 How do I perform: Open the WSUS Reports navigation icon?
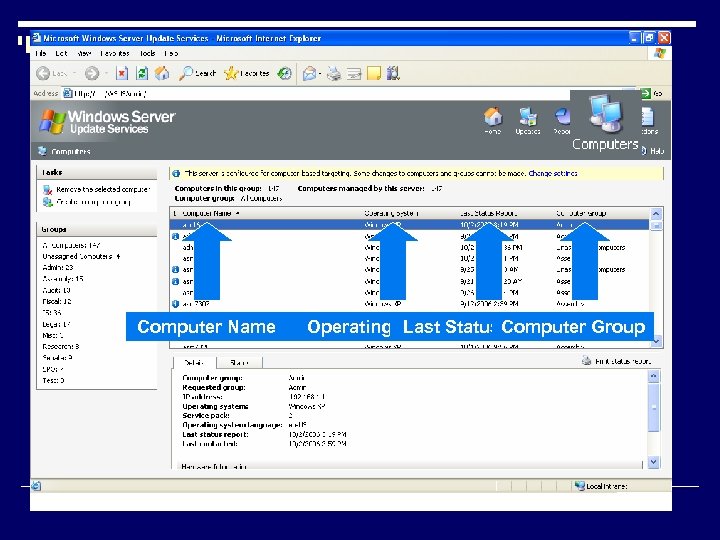coord(562,117)
